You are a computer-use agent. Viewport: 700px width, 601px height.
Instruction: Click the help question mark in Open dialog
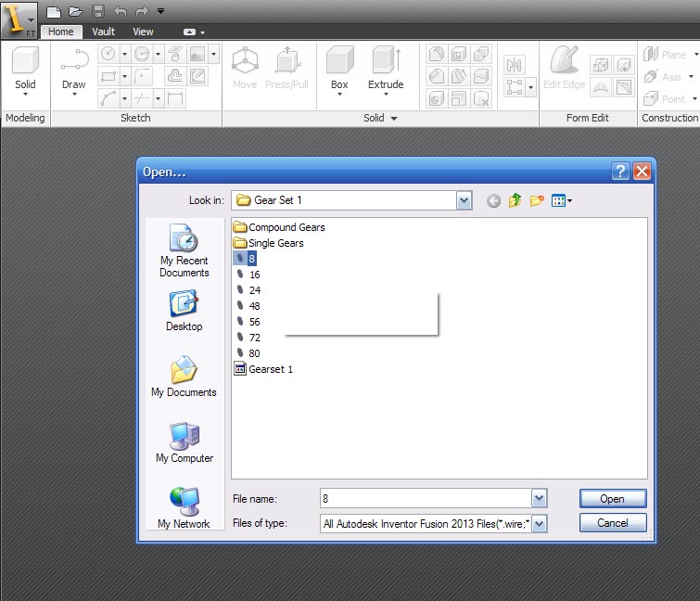point(620,171)
